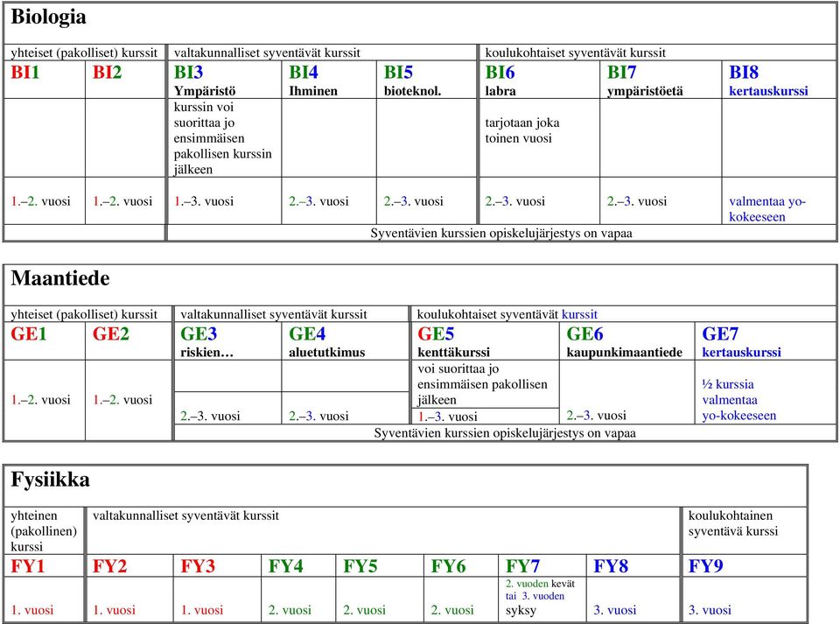
Task: Click the BI4 Ihminen course cell
Action: point(329,80)
